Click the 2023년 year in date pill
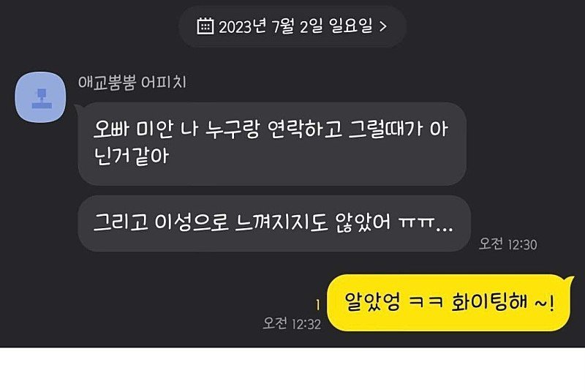585x392 pixels. click(x=242, y=27)
